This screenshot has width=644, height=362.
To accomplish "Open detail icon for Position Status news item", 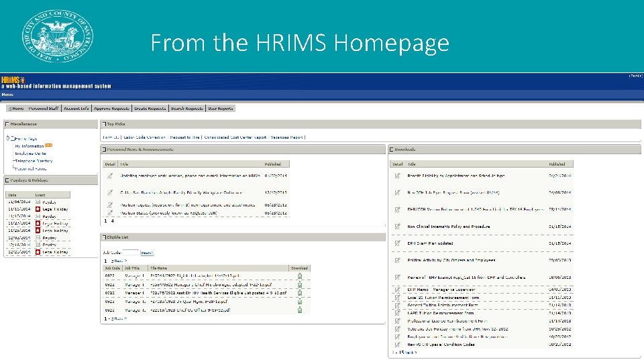I will [109, 213].
